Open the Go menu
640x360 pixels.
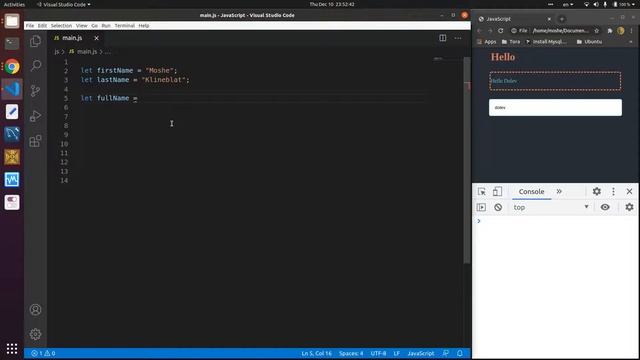click(94, 25)
